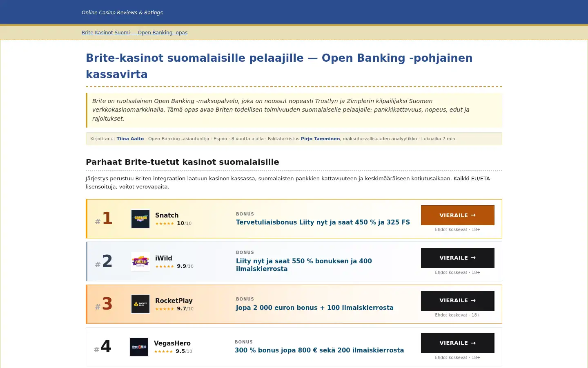Click VegasHero 9.5/10 rating score
Image resolution: width=588 pixels, height=368 pixels.
[184, 351]
